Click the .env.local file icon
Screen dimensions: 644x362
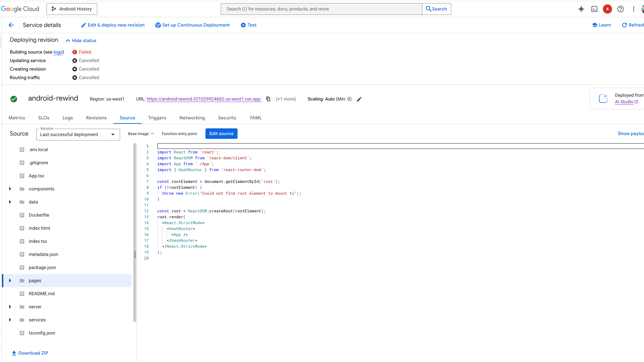(x=22, y=150)
